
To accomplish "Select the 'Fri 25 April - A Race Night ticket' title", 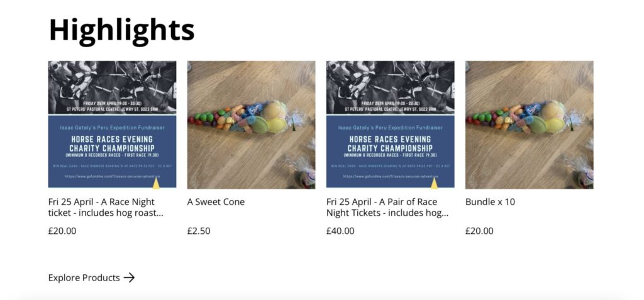I will point(106,208).
